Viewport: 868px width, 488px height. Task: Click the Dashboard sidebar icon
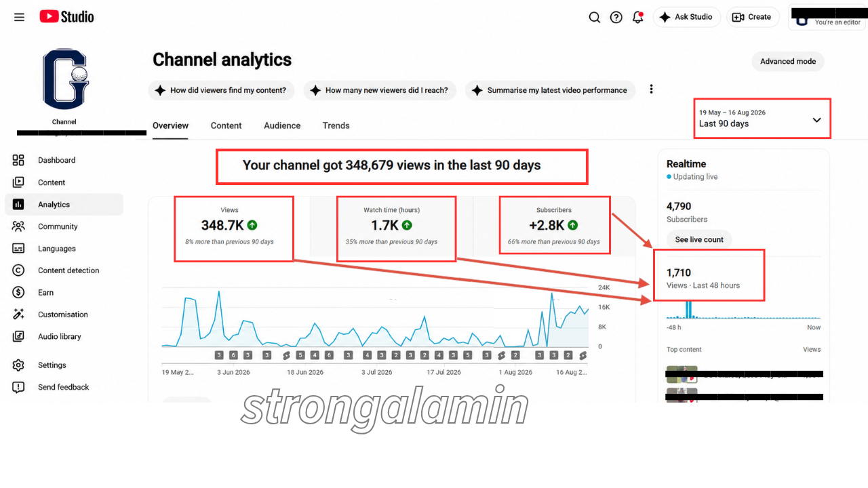click(18, 160)
